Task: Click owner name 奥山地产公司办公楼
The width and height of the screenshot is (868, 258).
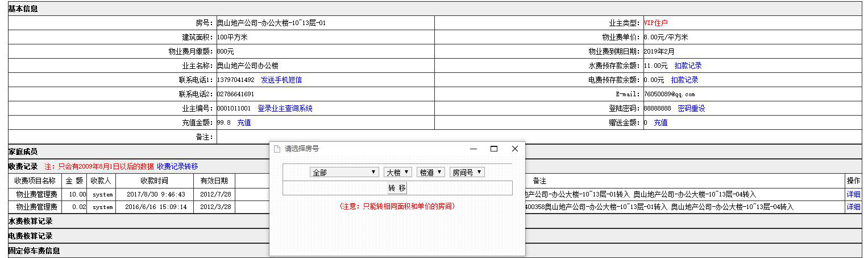Action: [247, 65]
